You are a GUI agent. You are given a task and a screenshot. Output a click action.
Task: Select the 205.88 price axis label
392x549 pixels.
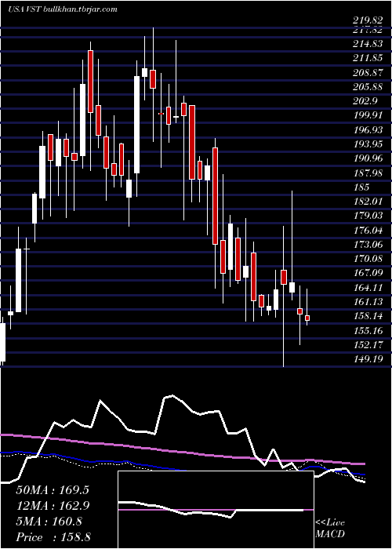pos(368,87)
